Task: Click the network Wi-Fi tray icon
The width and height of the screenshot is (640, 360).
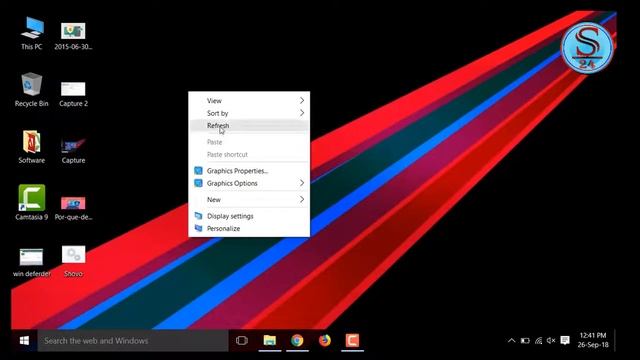Action: click(538, 340)
